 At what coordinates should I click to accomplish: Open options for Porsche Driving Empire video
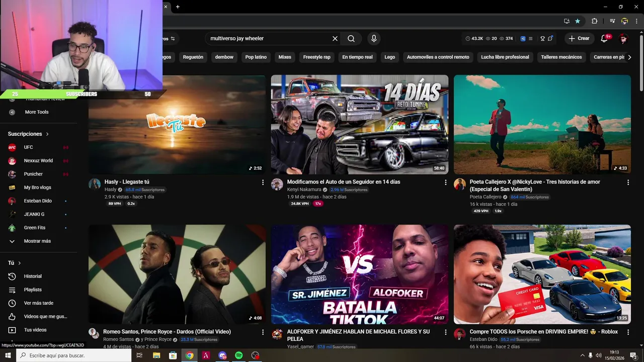pos(628,332)
